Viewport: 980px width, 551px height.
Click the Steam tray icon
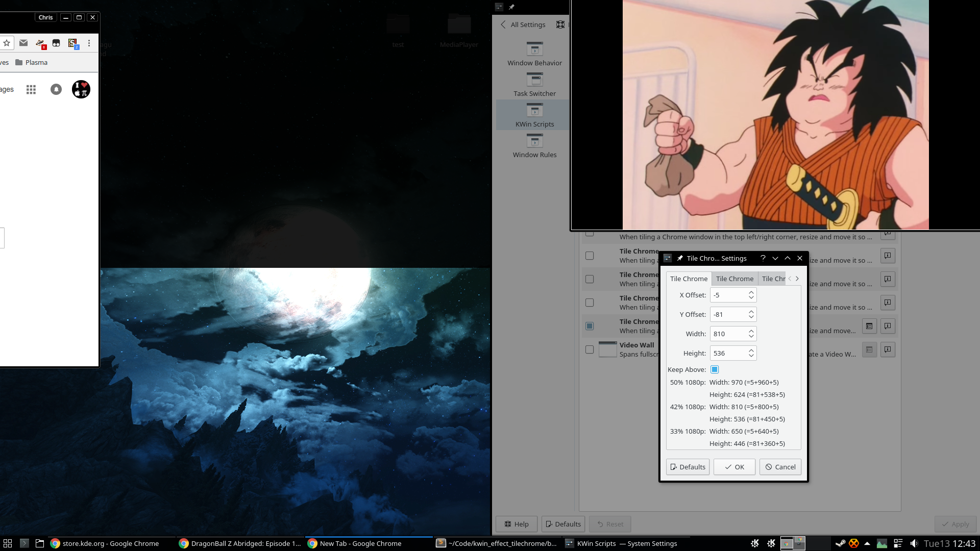click(840, 543)
